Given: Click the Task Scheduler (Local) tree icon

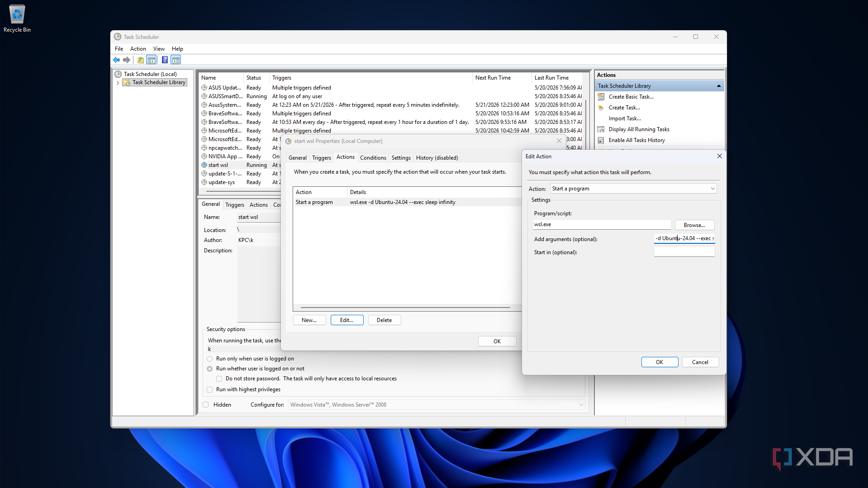Looking at the screenshot, I should (x=119, y=74).
